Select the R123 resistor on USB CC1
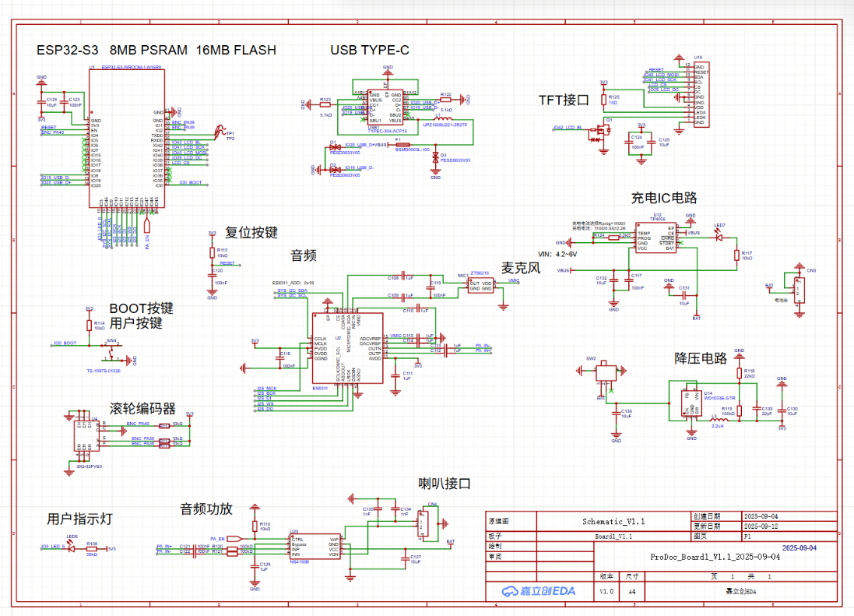This screenshot has height=616, width=854. (325, 104)
